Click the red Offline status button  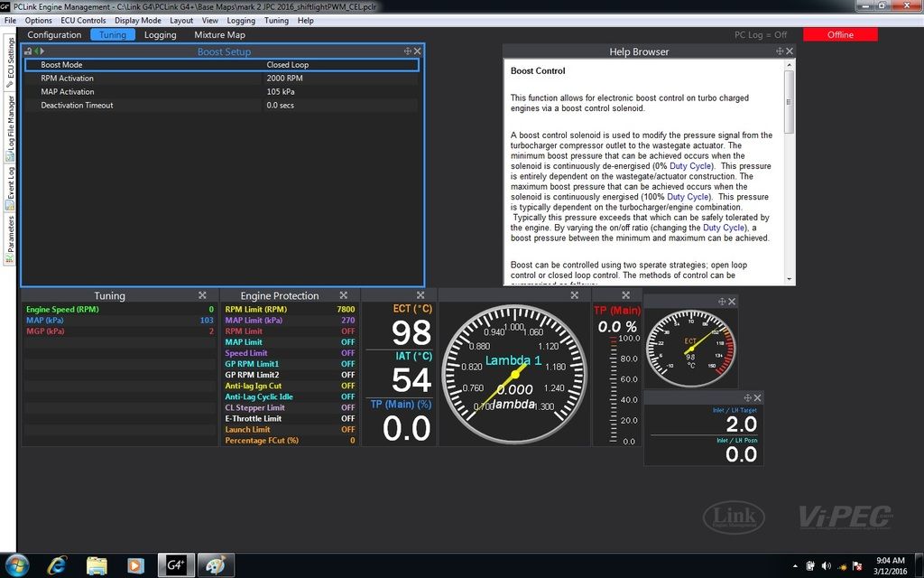pyautogui.click(x=840, y=35)
